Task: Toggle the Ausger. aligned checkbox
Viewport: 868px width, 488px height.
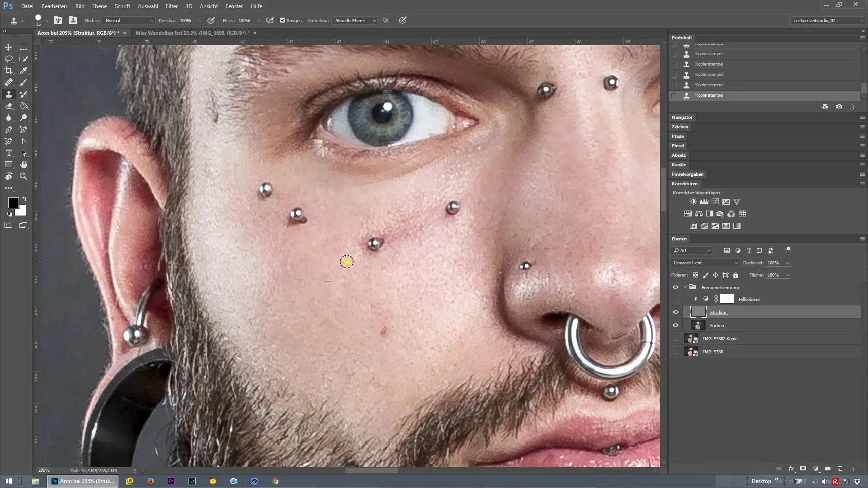Action: (x=282, y=20)
